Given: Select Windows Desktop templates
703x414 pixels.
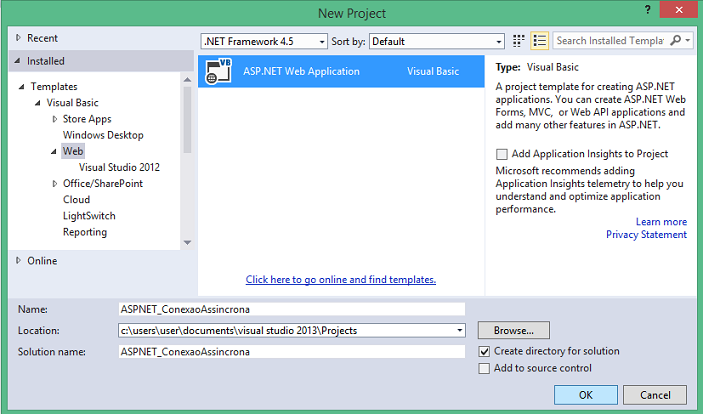Looking at the screenshot, I should pyautogui.click(x=103, y=135).
